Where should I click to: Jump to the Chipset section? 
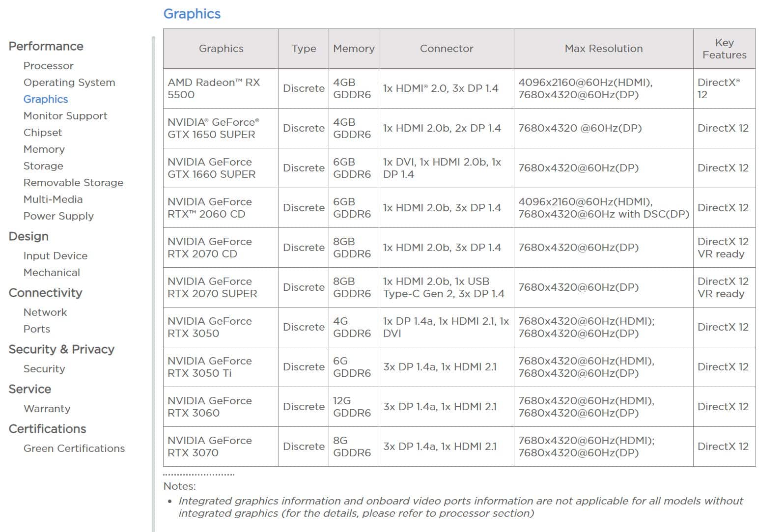(x=43, y=133)
